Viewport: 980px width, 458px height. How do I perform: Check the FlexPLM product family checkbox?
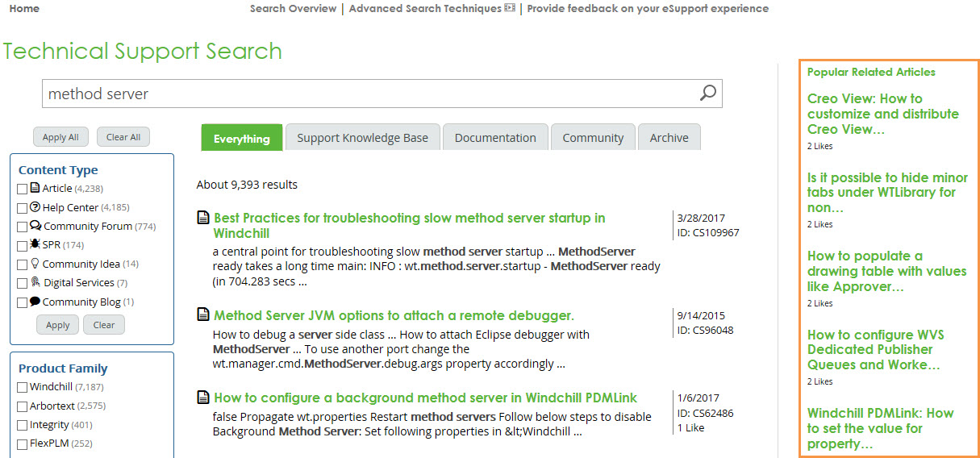(23, 444)
